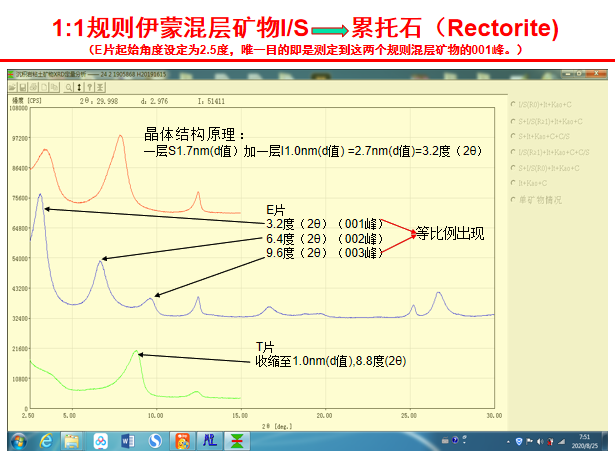
Task: Click the T片 peak on green curve
Action: point(139,352)
